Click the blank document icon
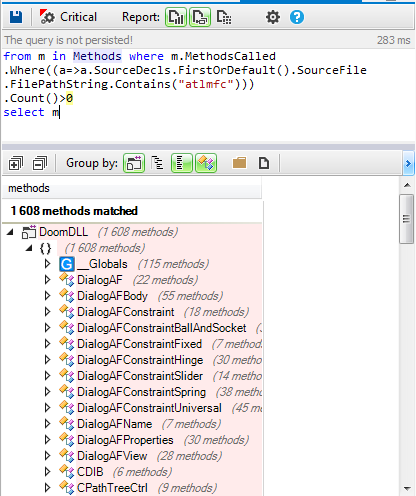Viewport: 416px width, 496px height. 264,163
